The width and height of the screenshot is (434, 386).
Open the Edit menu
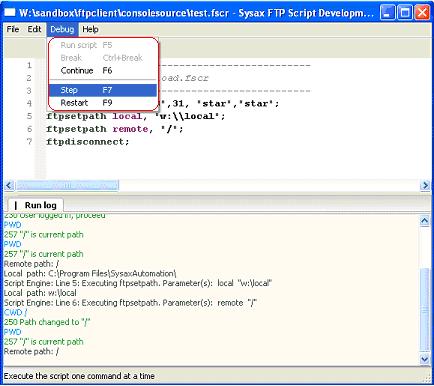tap(34, 29)
